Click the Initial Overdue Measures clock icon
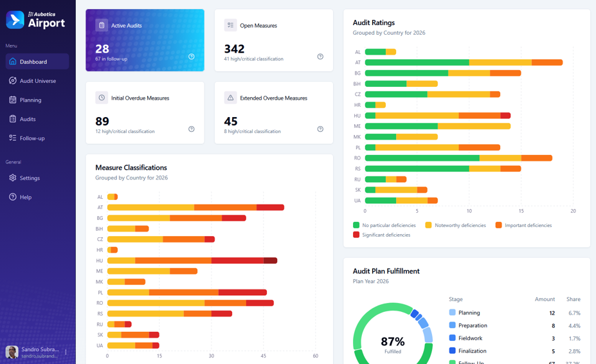 102,98
